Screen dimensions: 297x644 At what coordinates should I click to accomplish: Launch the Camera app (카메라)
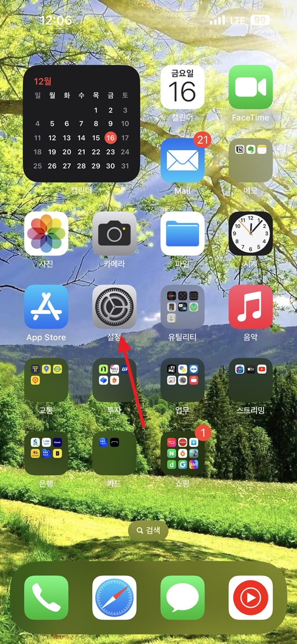coord(114,233)
